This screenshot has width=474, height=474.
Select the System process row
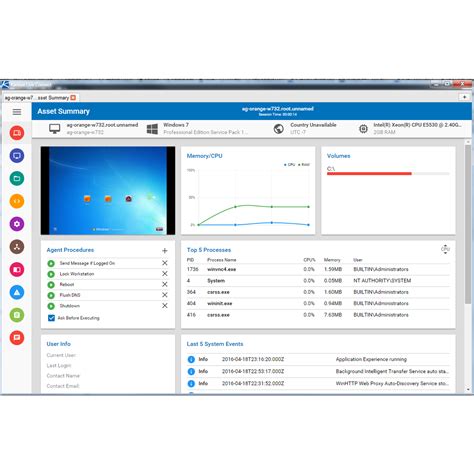pos(318,281)
